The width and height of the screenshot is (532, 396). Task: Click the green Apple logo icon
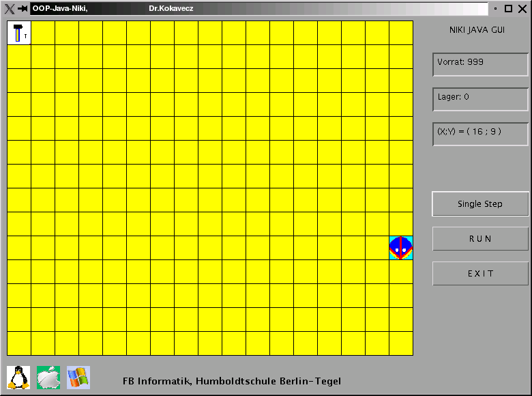(48, 377)
